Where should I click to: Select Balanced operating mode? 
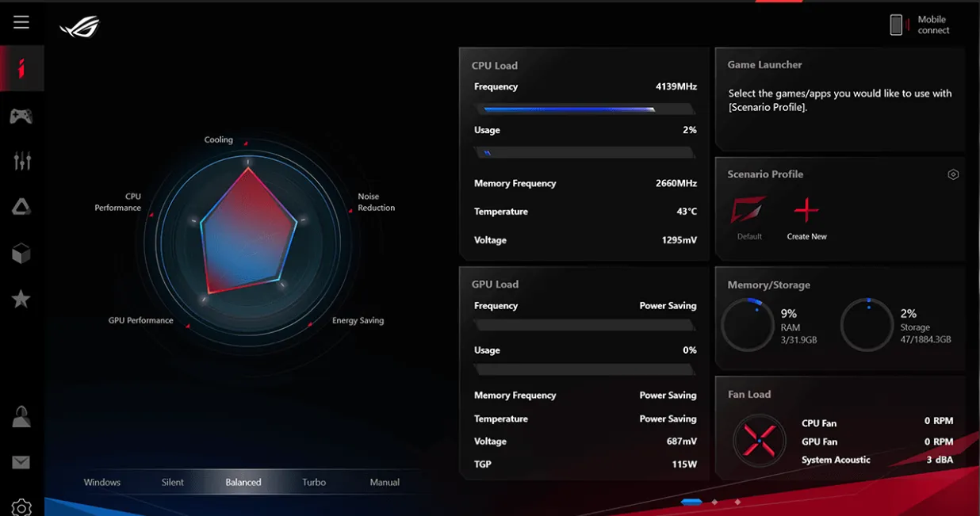coord(243,482)
